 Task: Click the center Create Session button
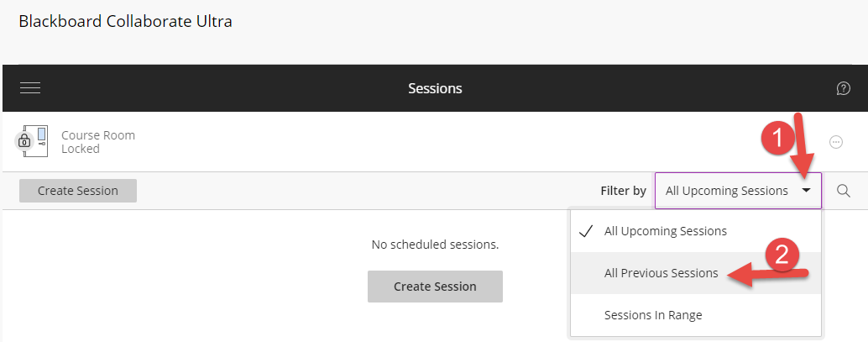(x=435, y=287)
